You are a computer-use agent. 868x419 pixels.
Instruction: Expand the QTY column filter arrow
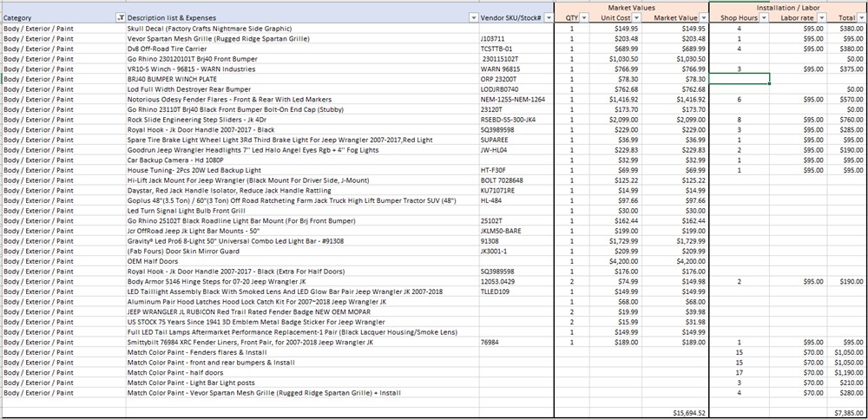(x=583, y=18)
